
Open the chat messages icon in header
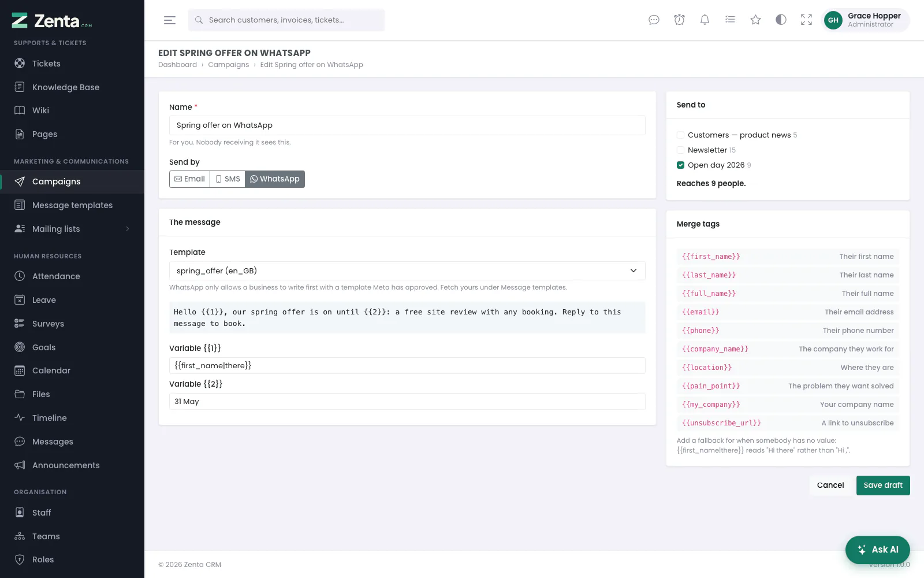pos(654,20)
